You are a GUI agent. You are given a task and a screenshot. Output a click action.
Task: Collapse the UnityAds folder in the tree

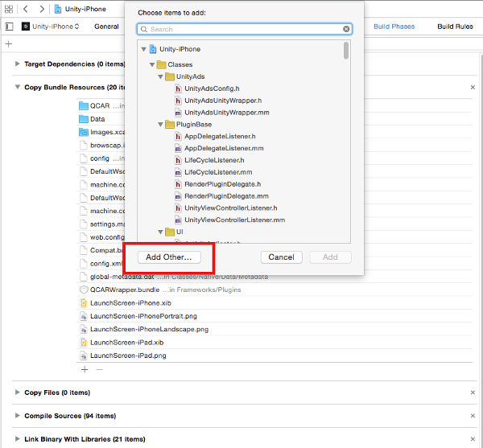[x=159, y=76]
